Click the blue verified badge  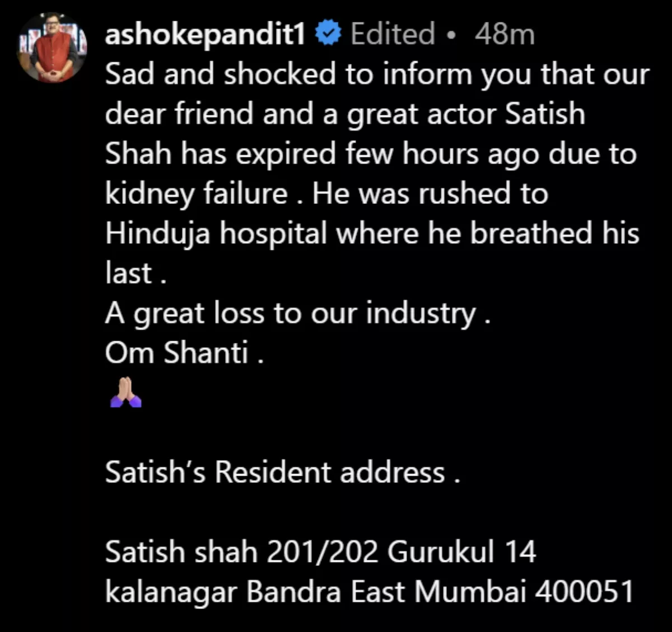[x=329, y=34]
